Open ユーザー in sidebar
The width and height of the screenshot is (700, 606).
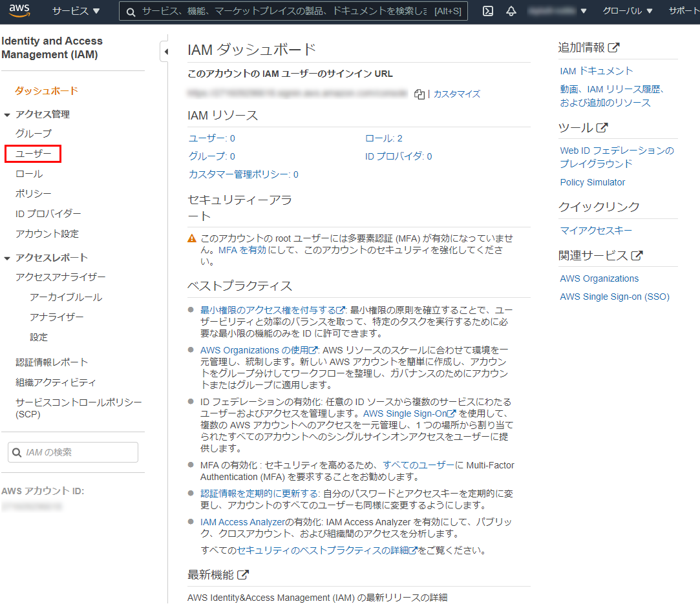coord(34,154)
